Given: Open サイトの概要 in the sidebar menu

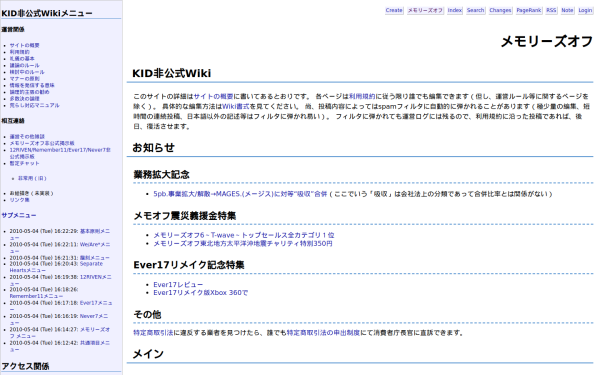Looking at the screenshot, I should (x=24, y=46).
